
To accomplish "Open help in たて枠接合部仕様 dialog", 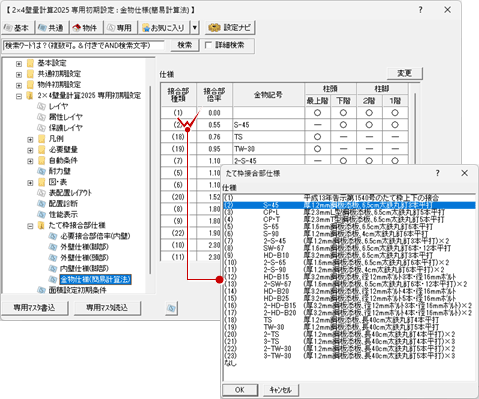I will 438,173.
